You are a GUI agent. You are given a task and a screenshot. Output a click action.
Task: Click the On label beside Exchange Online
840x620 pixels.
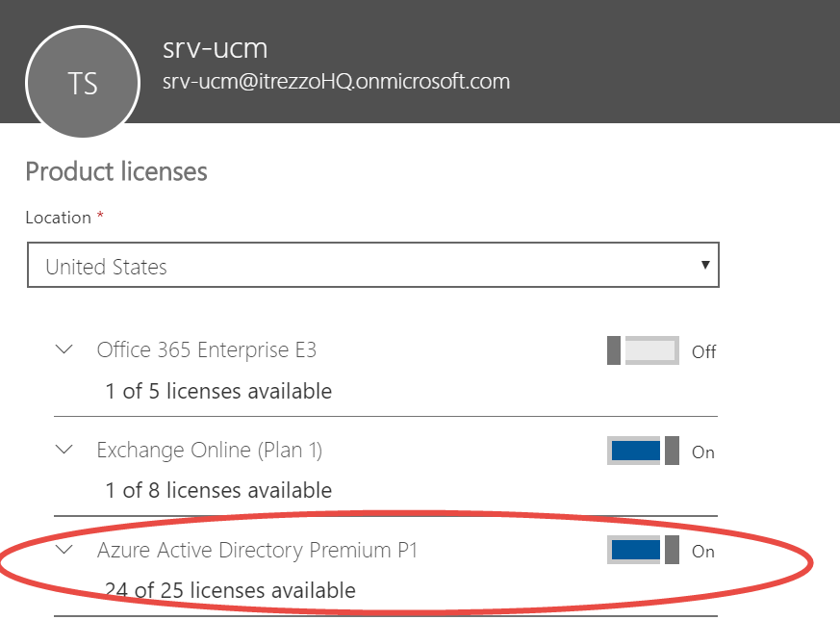coord(703,452)
